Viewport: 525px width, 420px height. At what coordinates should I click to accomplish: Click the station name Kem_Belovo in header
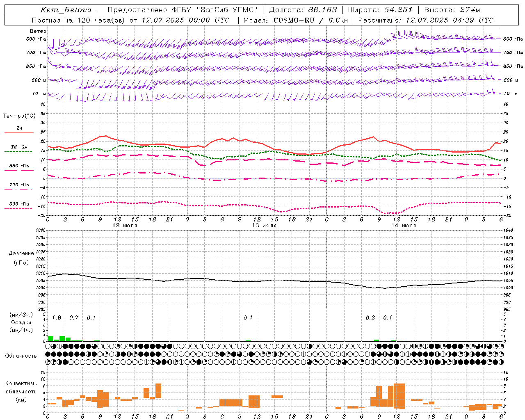pos(66,10)
